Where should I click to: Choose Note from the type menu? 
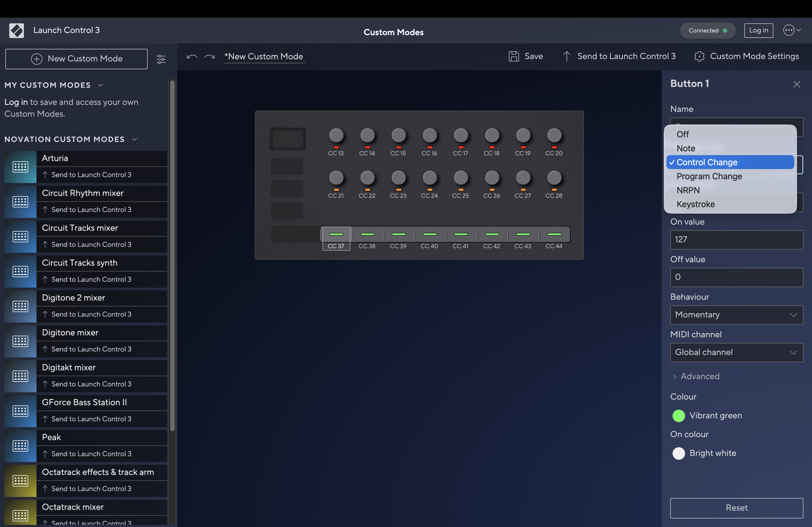pyautogui.click(x=730, y=148)
